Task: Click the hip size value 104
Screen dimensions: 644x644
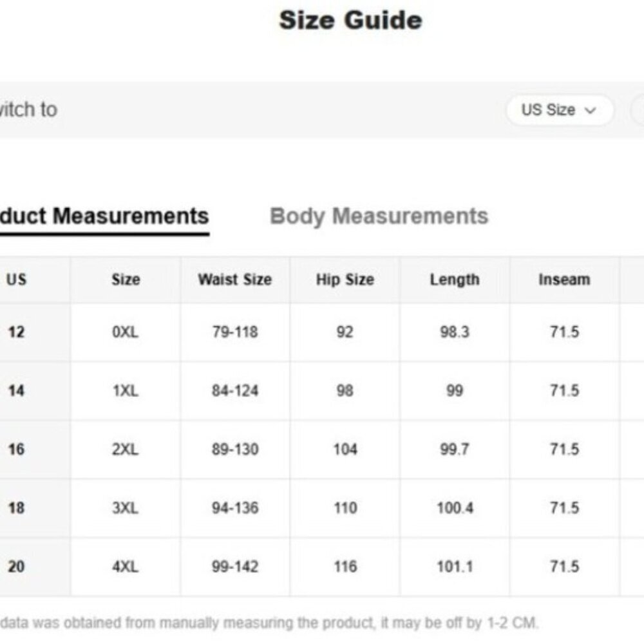Action: click(345, 450)
